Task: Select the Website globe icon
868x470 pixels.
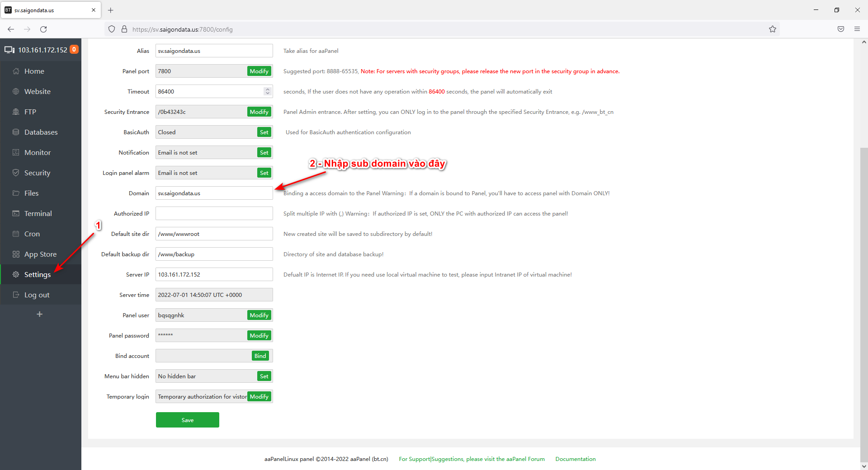Action: point(16,91)
